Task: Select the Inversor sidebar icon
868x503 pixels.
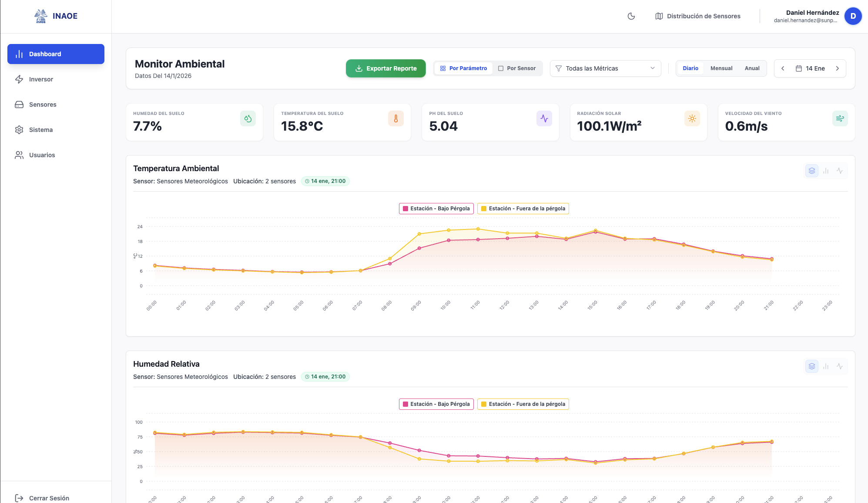Action: click(19, 79)
